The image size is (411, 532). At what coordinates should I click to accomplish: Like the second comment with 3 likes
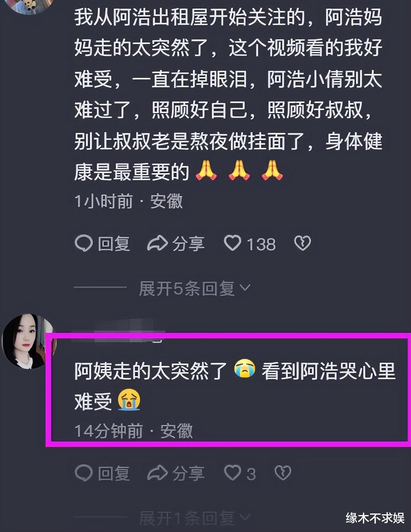coord(232,473)
